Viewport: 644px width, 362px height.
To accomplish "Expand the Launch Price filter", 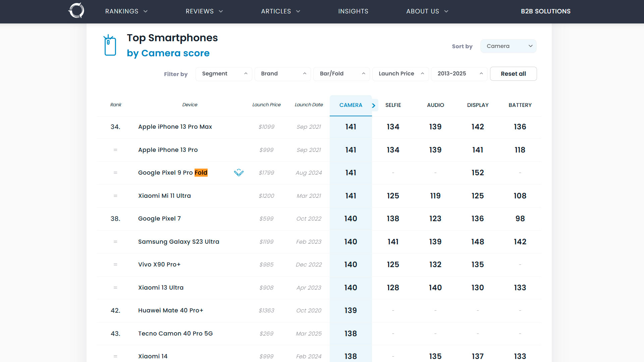I will click(x=400, y=74).
